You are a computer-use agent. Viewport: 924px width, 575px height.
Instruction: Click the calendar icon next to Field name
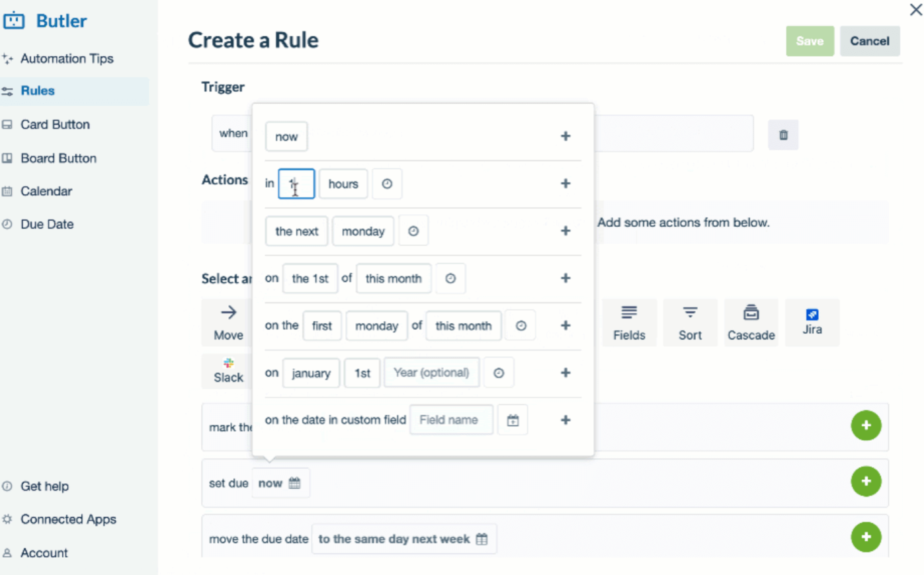(x=513, y=420)
